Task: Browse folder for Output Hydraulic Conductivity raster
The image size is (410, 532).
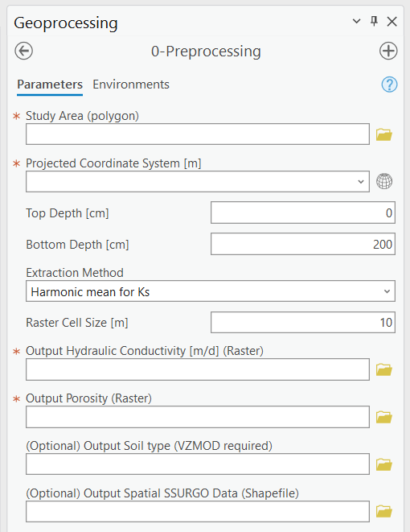Action: (384, 369)
